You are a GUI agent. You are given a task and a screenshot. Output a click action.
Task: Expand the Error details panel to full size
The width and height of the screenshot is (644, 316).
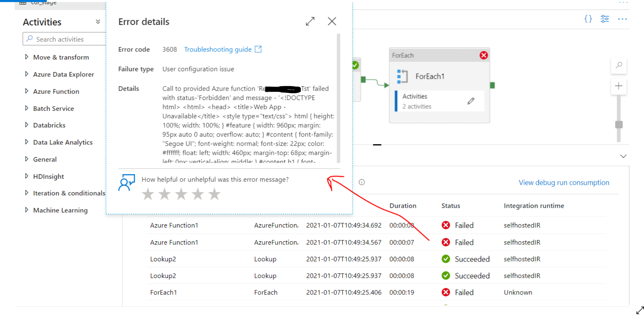coord(310,21)
